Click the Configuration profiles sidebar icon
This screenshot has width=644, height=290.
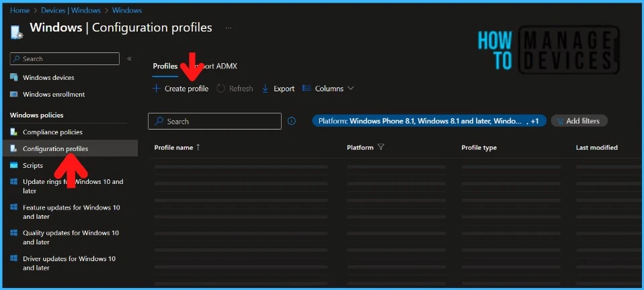coord(14,148)
